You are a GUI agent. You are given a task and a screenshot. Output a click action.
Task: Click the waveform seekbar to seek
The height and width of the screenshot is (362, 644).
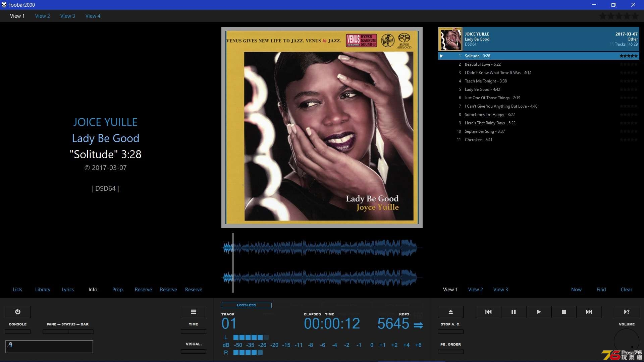tap(322, 262)
